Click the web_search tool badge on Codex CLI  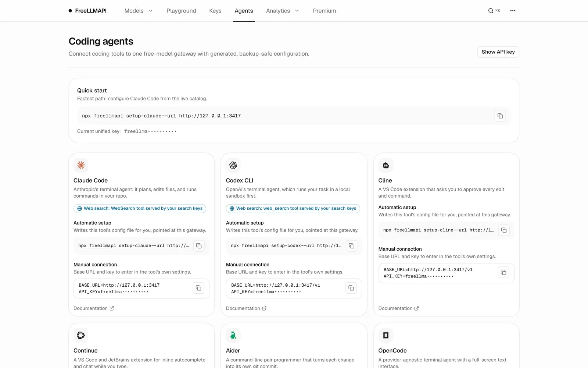pos(293,208)
